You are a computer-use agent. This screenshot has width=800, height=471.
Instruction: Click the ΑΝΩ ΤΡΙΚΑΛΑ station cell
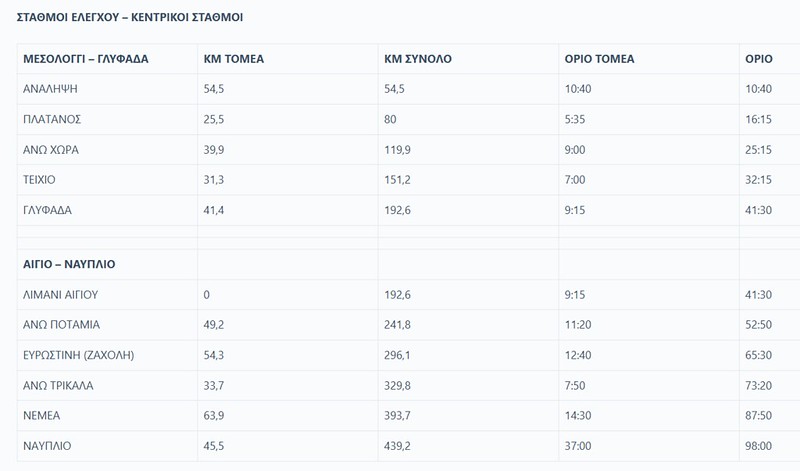(60, 386)
